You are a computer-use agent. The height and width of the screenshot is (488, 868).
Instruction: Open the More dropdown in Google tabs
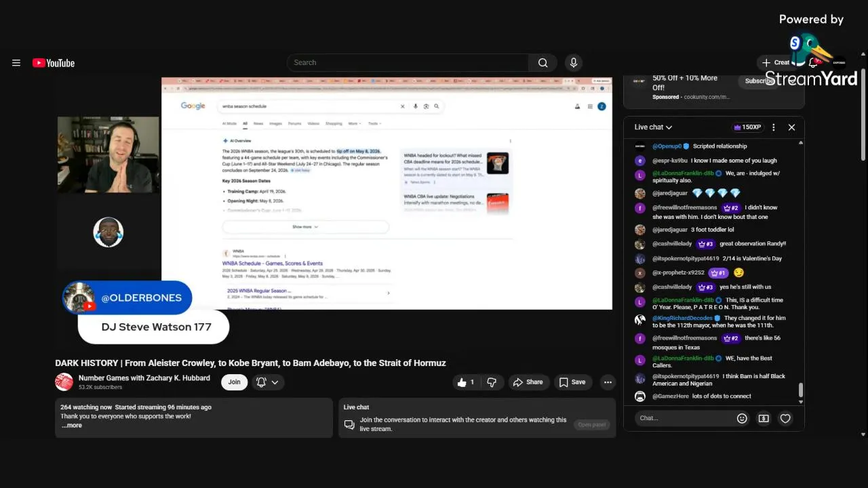tap(353, 124)
